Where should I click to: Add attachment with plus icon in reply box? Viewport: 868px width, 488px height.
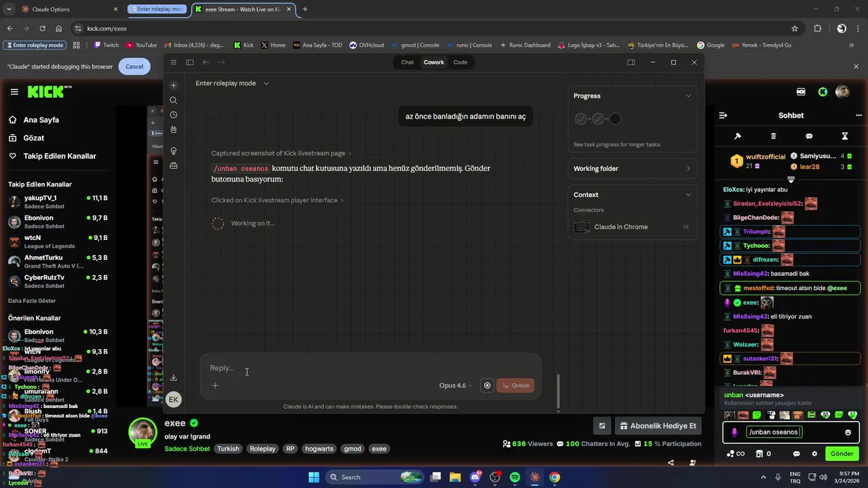[215, 386]
